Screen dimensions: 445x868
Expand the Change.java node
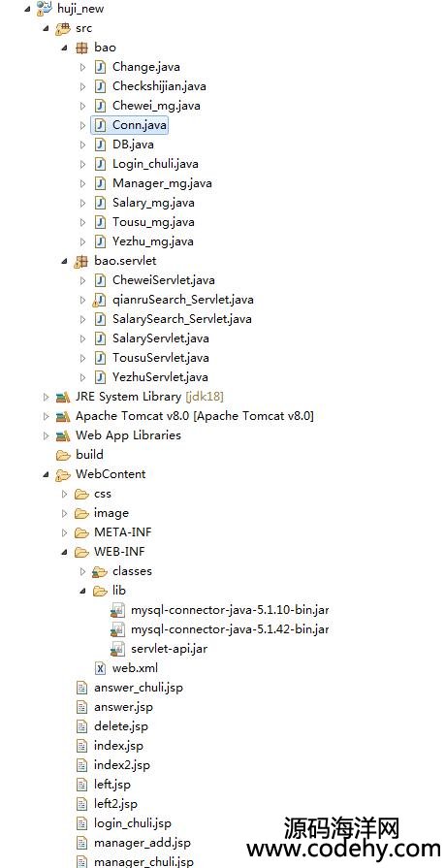click(83, 67)
